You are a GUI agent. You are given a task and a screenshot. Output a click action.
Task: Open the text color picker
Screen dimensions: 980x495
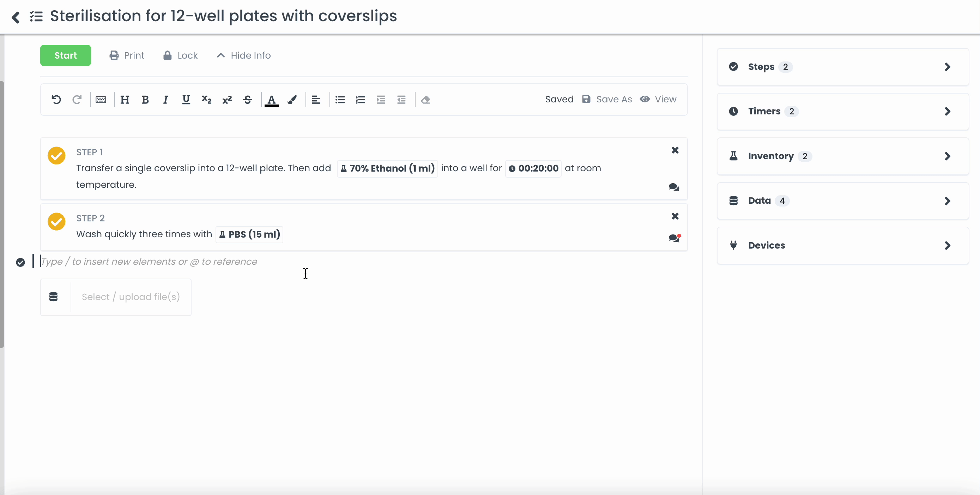tap(271, 100)
